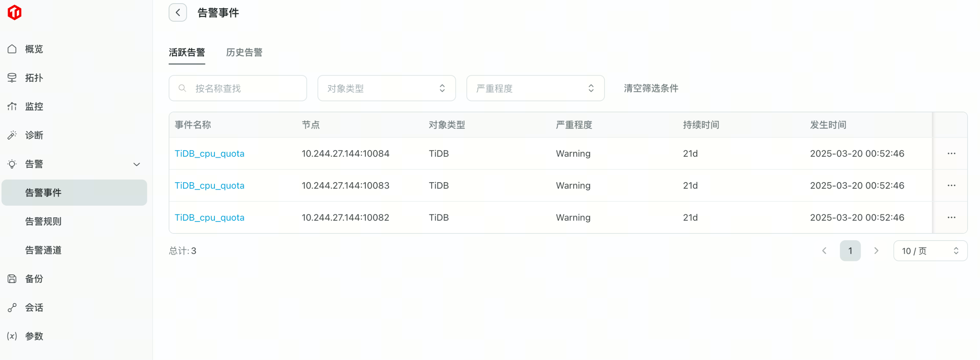
Task: Click node cell 10.244.27.144:10084
Action: 346,154
